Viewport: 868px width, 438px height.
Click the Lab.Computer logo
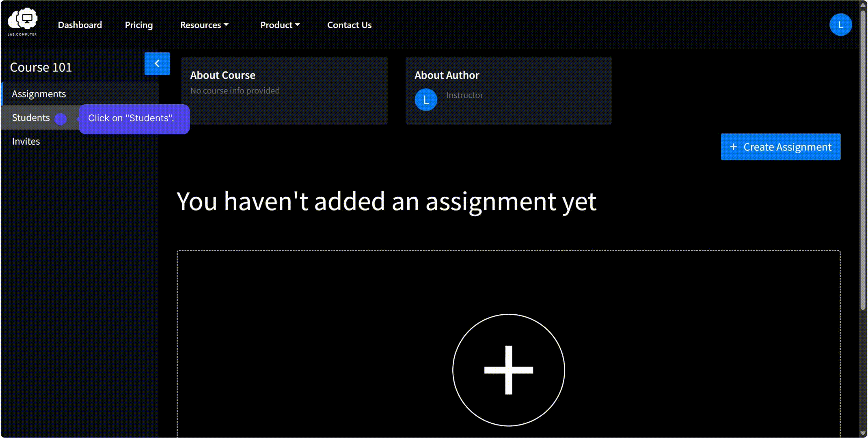[22, 22]
